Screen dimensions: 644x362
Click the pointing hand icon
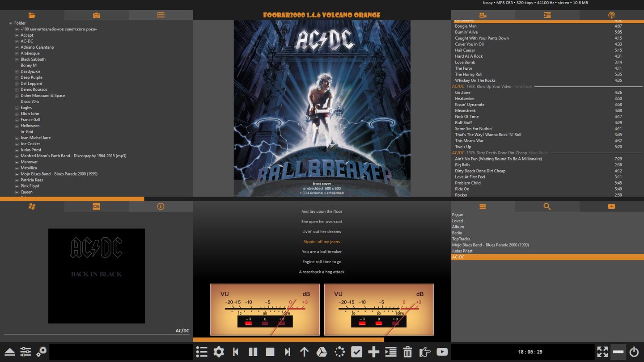(425, 352)
